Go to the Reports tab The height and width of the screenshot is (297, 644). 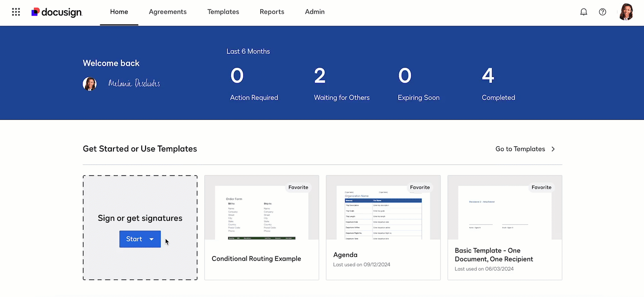pyautogui.click(x=272, y=12)
